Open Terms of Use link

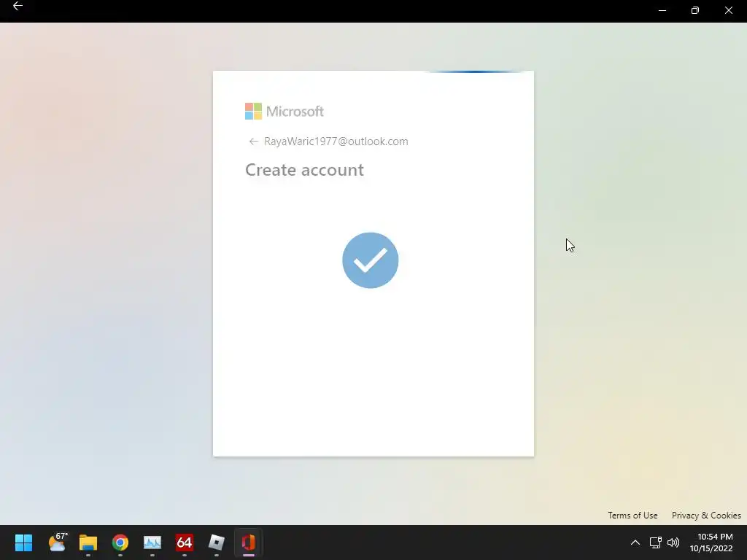(632, 516)
